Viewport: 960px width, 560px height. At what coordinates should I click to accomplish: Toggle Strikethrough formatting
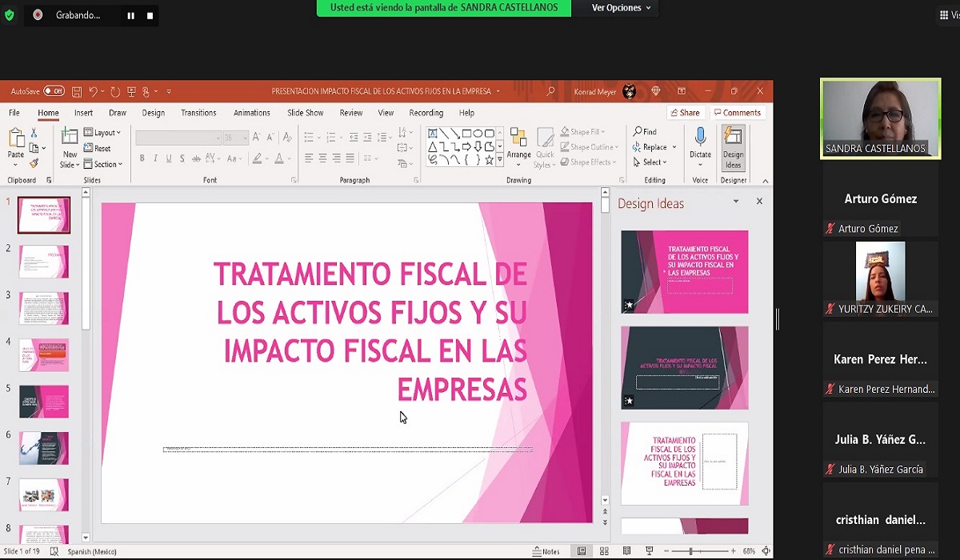[197, 158]
